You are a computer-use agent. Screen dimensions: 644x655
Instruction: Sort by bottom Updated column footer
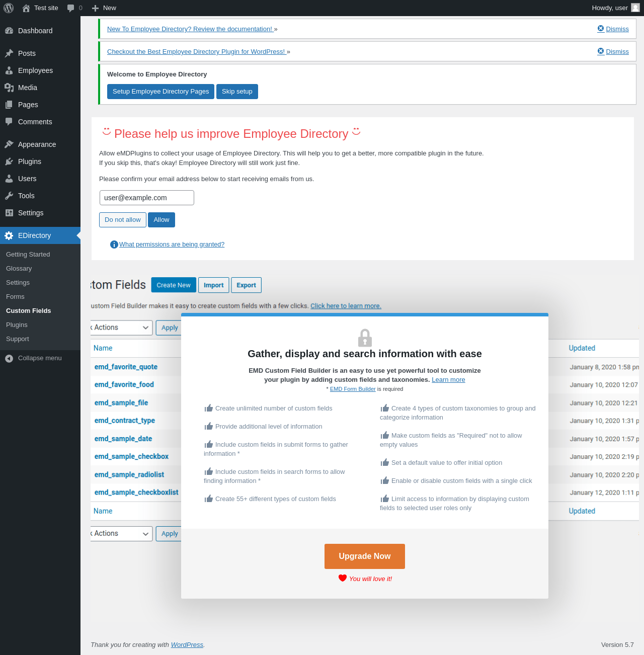[582, 511]
